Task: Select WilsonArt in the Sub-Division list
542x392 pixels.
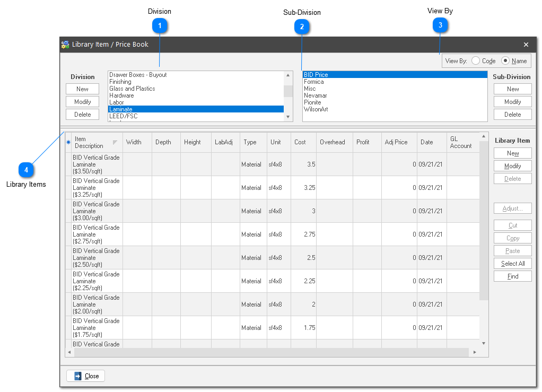Action: (316, 109)
